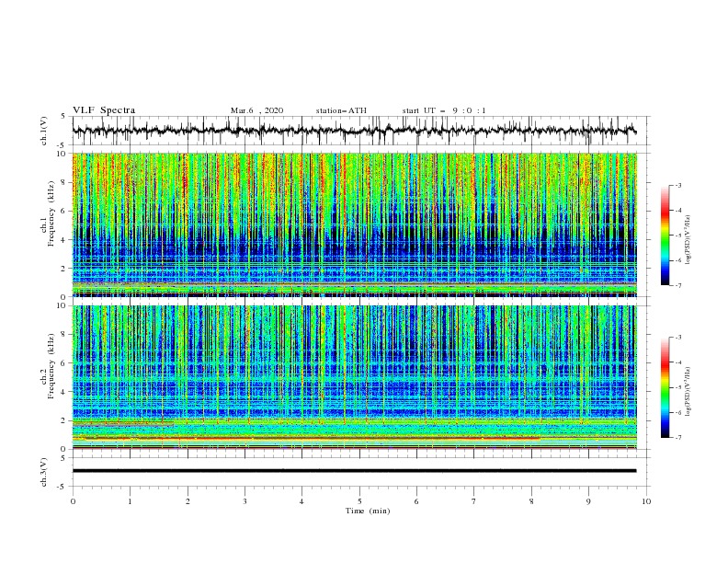Click the 'start UT = 9 : 0 : 1' text

click(x=444, y=110)
